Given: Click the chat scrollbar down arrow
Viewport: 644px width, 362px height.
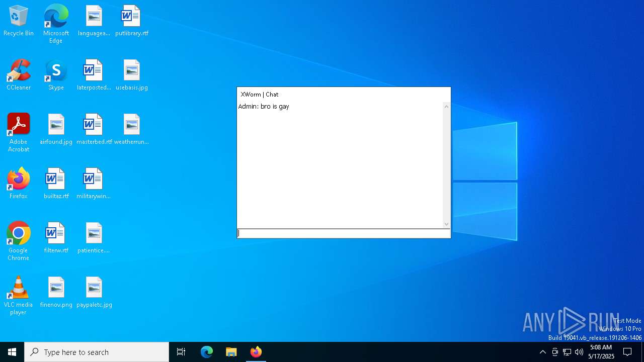Looking at the screenshot, I should coord(446,224).
